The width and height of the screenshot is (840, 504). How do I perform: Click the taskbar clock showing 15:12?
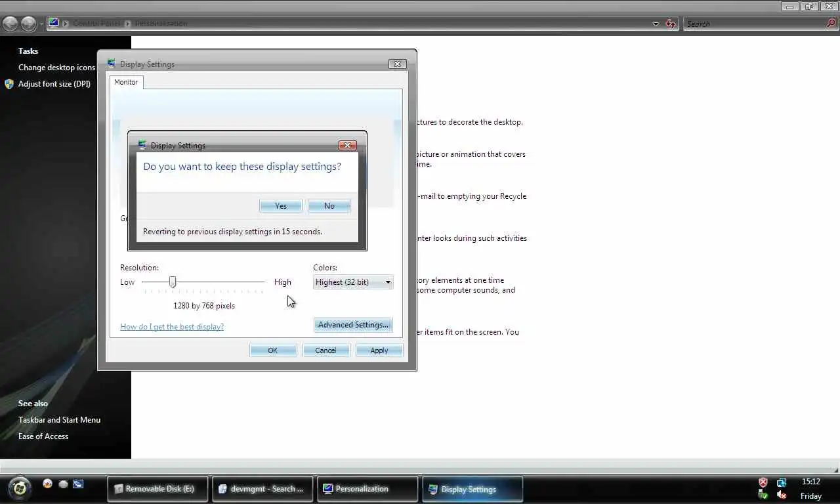(x=811, y=482)
